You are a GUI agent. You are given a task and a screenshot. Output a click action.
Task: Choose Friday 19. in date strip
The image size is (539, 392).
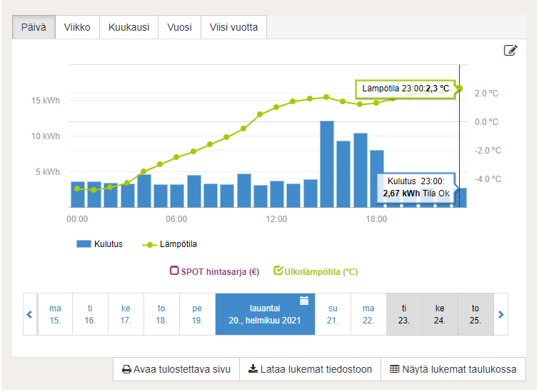click(197, 314)
